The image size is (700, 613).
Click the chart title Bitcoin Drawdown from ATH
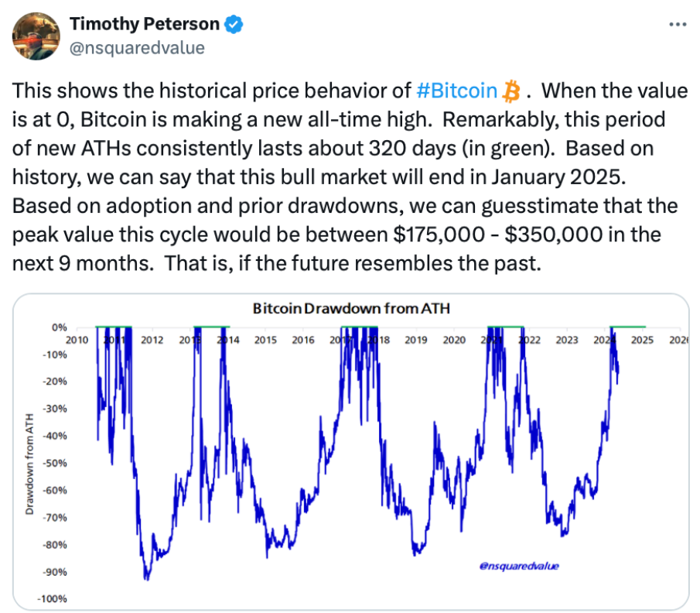click(351, 308)
